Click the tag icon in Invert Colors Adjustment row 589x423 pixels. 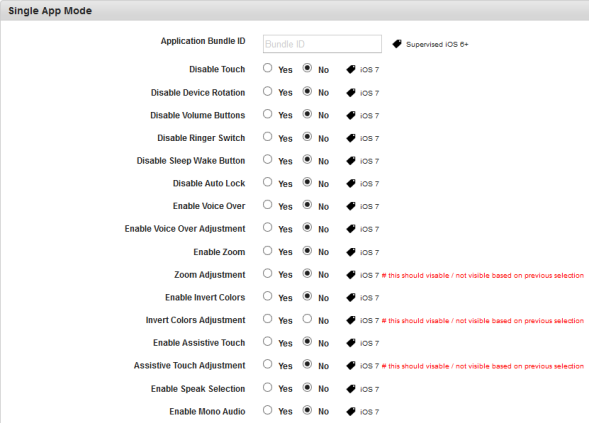click(350, 320)
